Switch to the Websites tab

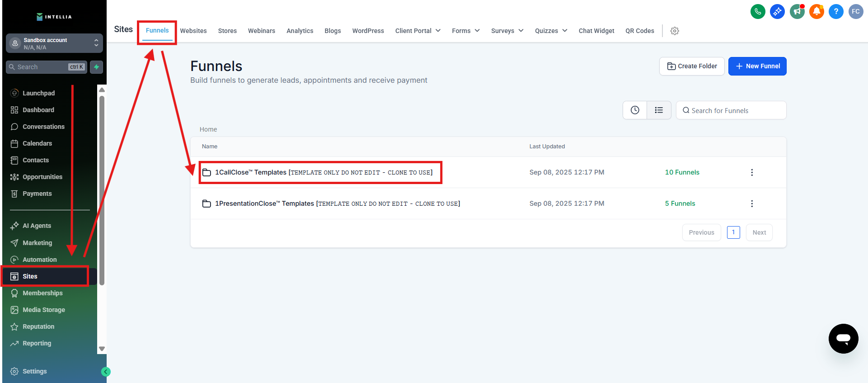[x=193, y=31]
